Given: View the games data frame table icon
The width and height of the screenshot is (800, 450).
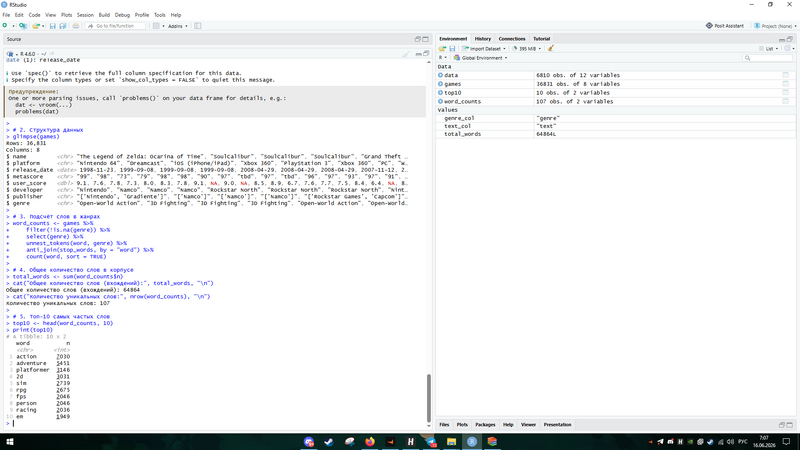Looking at the screenshot, I should [786, 84].
